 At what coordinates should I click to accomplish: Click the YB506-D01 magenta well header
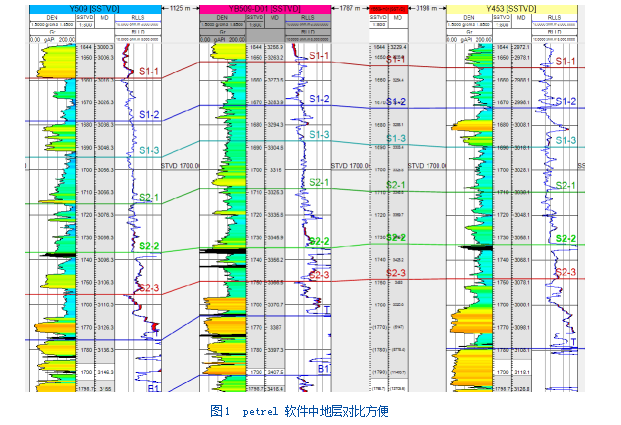(271, 7)
